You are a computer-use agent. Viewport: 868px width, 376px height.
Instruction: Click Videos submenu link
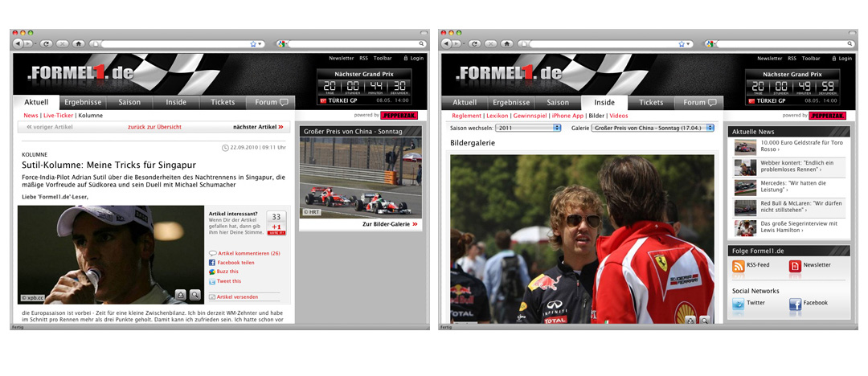(x=619, y=116)
